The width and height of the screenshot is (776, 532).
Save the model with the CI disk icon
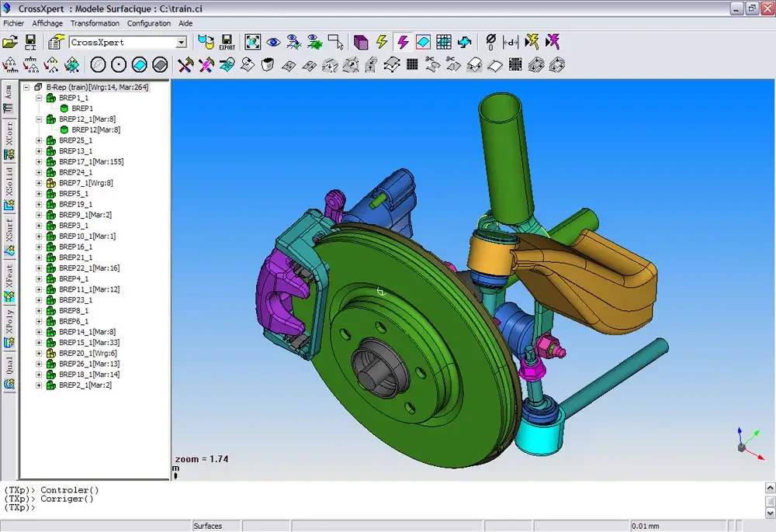click(x=31, y=42)
